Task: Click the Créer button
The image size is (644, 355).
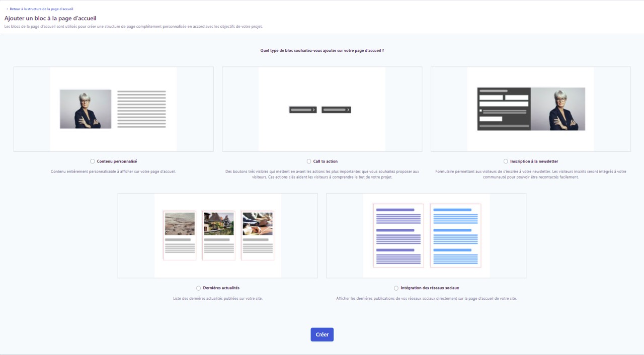Action: (x=322, y=334)
